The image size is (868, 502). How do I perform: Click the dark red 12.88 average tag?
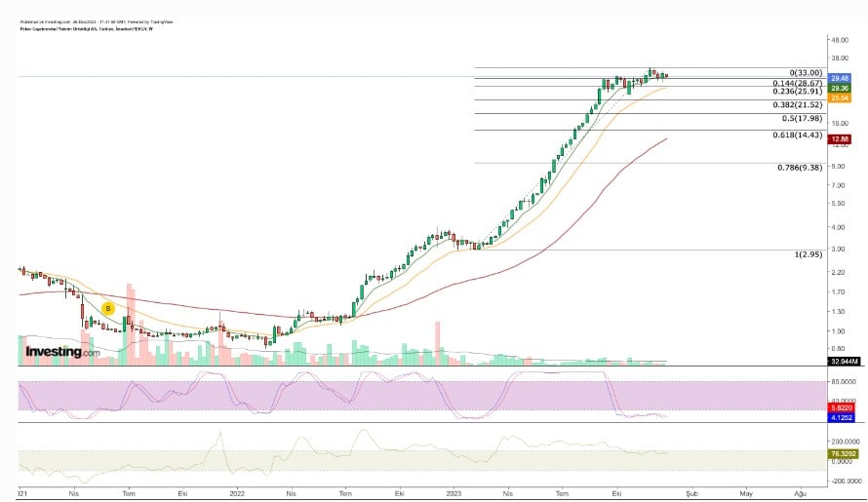click(x=839, y=139)
